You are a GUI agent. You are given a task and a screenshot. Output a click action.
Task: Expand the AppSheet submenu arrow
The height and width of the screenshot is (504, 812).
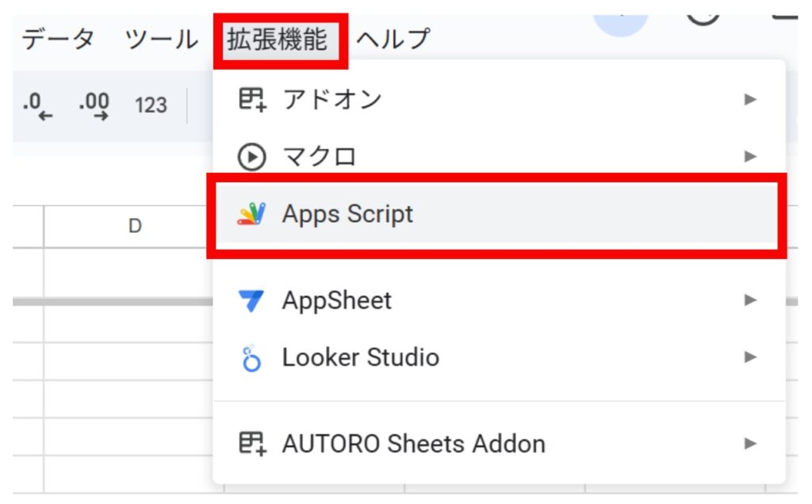pos(749,300)
